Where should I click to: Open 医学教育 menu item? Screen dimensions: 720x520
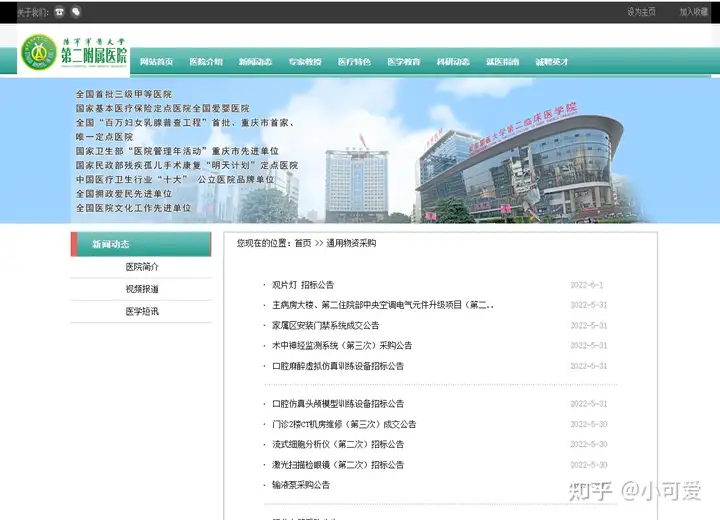click(x=404, y=62)
